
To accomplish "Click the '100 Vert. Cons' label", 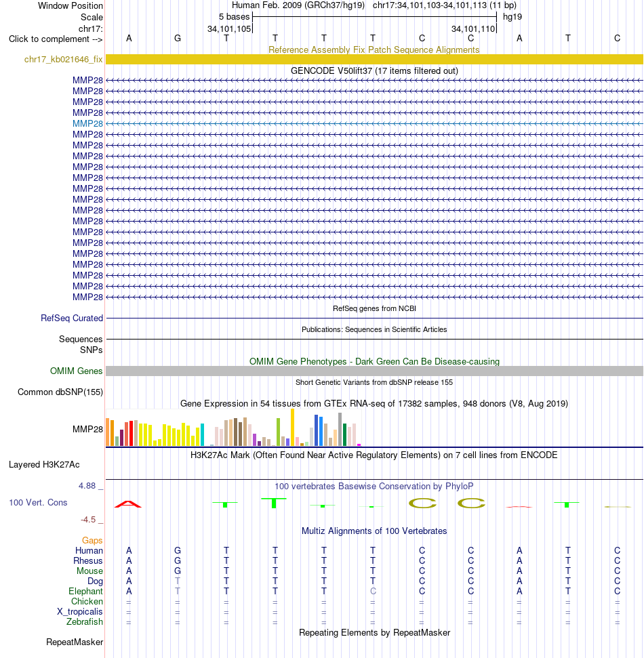I will tap(38, 502).
